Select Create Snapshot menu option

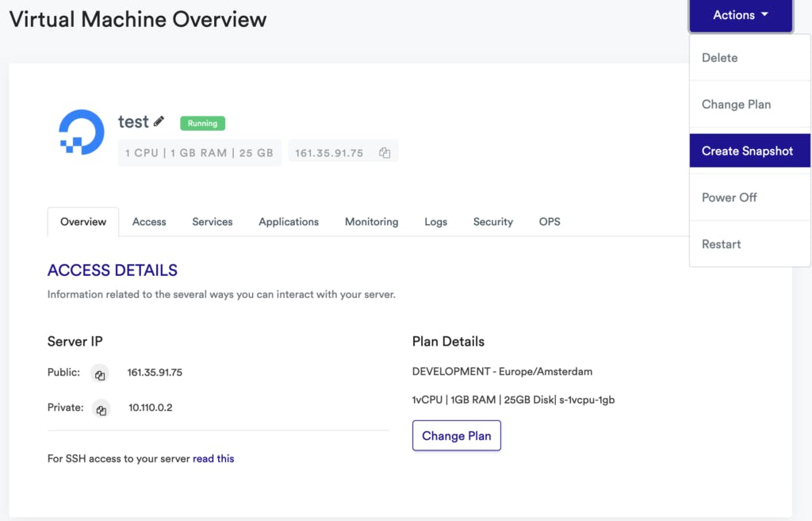[x=747, y=151]
